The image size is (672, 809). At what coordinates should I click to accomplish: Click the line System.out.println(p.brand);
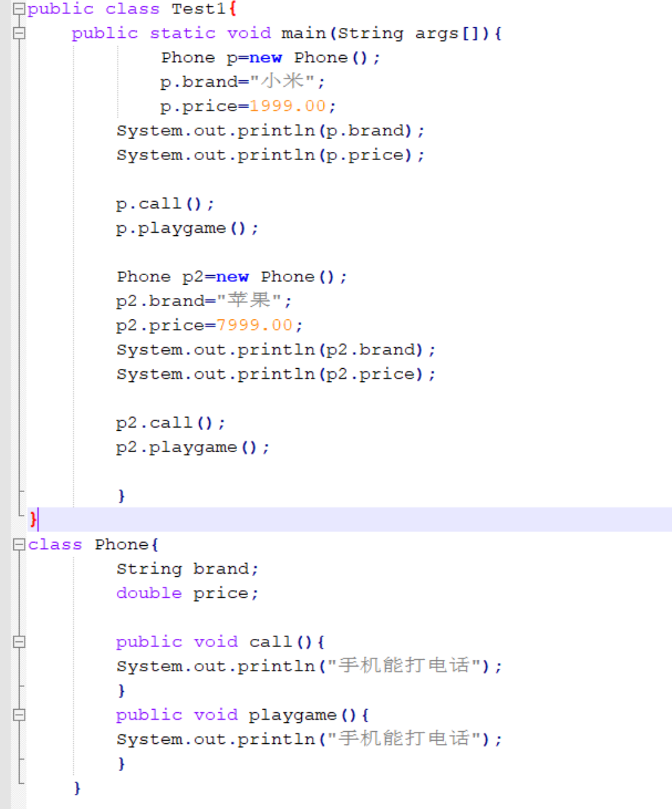tap(270, 131)
